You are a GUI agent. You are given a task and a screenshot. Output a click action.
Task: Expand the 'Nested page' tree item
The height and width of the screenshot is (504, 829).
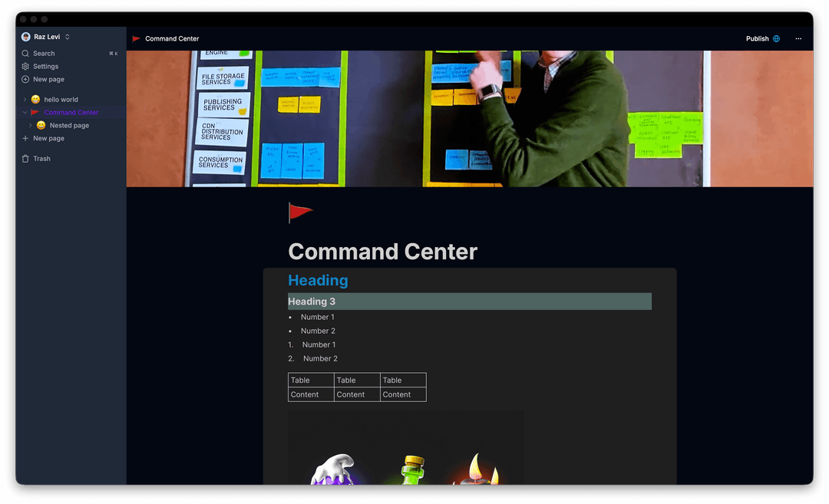click(x=30, y=125)
